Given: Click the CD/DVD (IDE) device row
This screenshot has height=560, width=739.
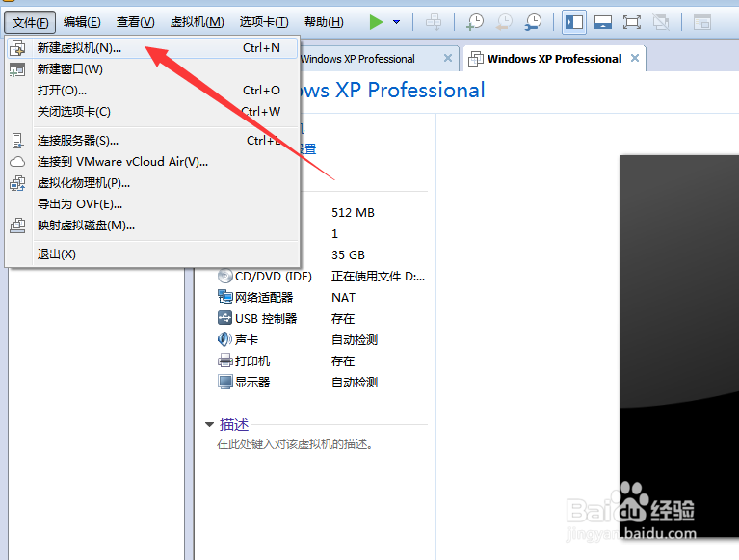Looking at the screenshot, I should click(x=322, y=277).
